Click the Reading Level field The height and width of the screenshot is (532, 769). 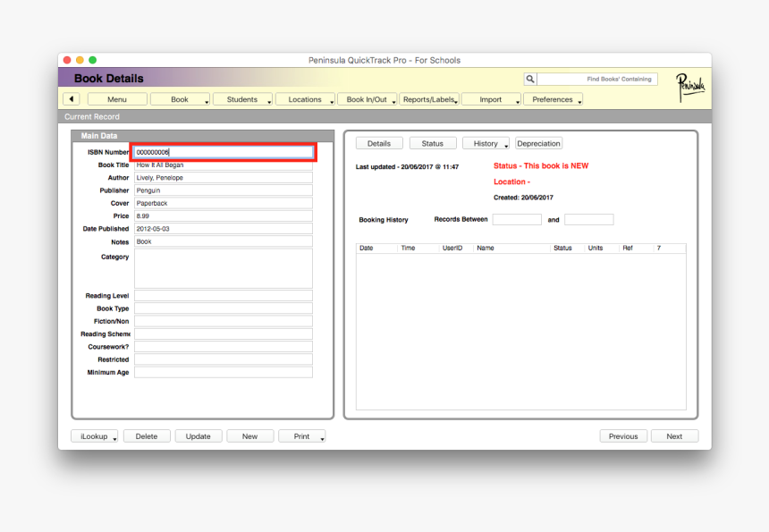224,295
